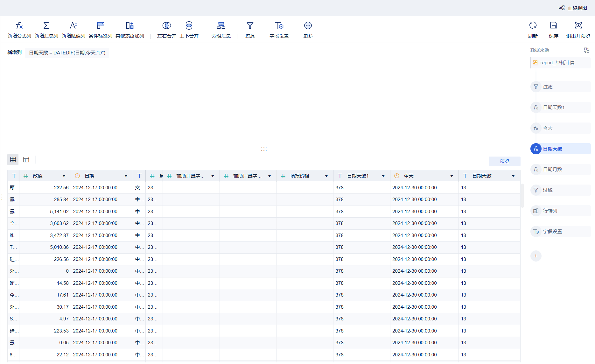
Task: Open dropdown for 日期天数 column
Action: click(513, 176)
